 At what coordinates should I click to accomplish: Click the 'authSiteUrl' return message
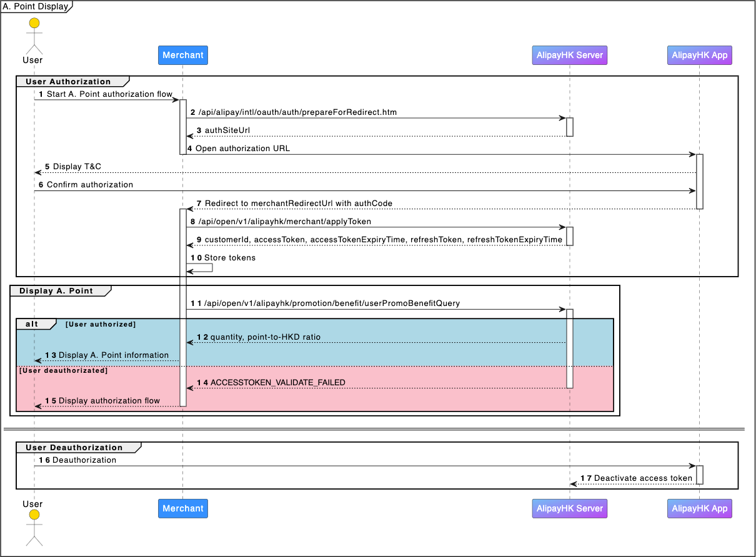click(x=228, y=130)
